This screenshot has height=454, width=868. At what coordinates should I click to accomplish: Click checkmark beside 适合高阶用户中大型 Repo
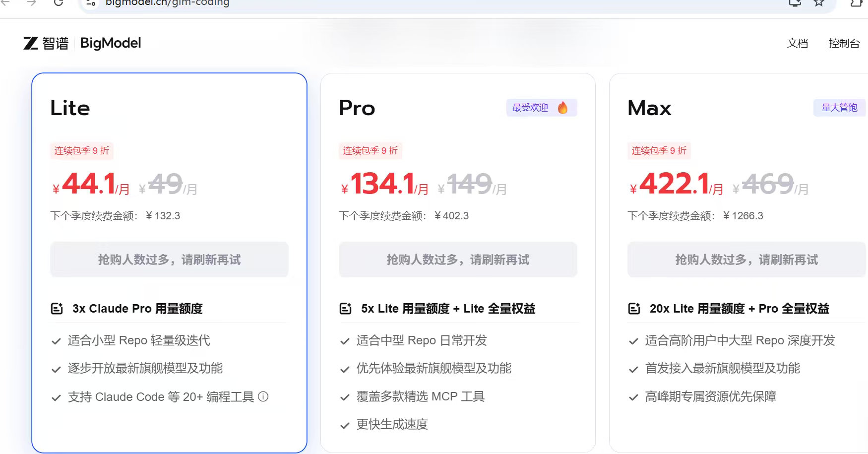633,341
